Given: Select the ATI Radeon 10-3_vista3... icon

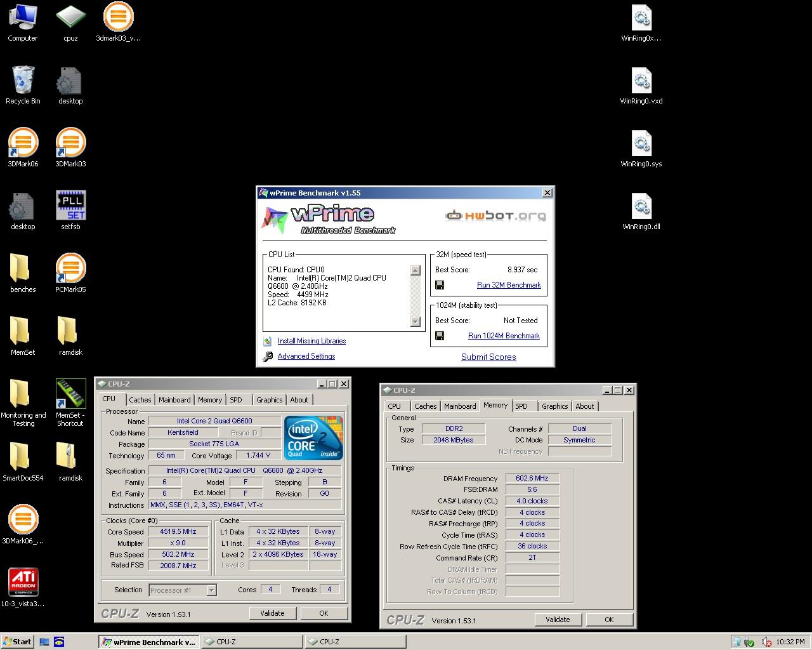Looking at the screenshot, I should (23, 587).
